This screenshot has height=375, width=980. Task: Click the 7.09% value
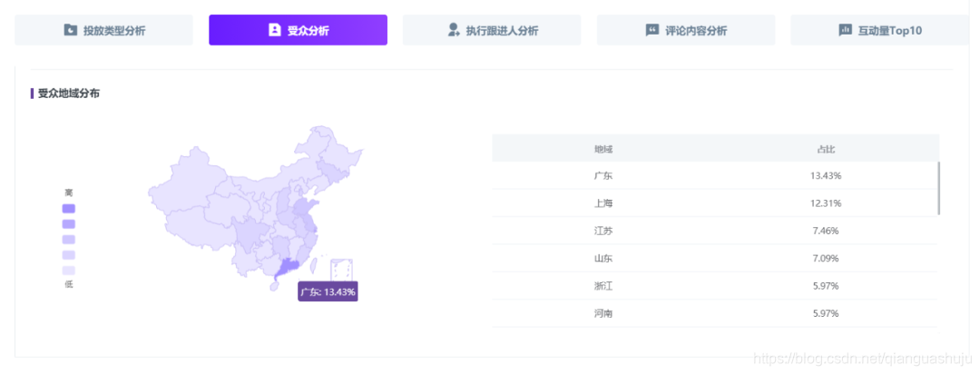click(x=826, y=258)
